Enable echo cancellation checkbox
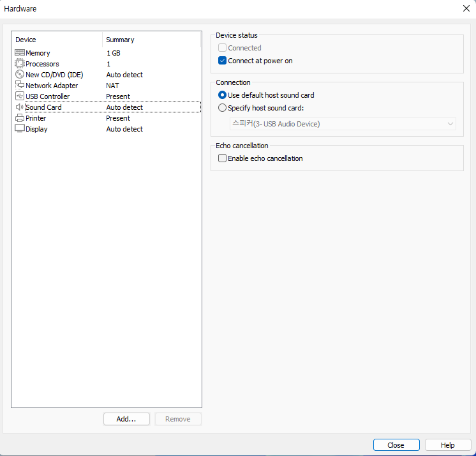 coord(222,158)
